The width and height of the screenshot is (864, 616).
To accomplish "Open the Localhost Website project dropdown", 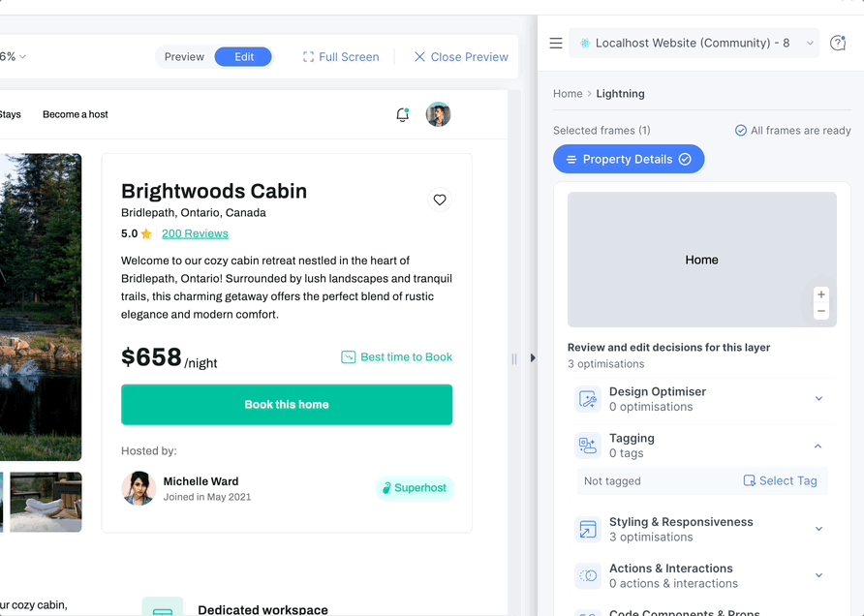I will coord(694,43).
